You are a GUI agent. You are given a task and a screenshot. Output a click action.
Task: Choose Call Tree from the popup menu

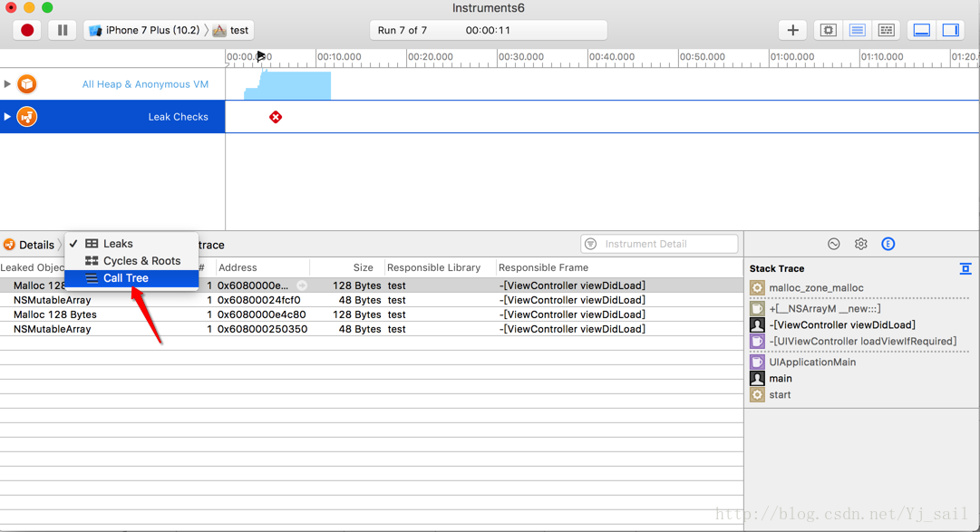click(x=125, y=278)
